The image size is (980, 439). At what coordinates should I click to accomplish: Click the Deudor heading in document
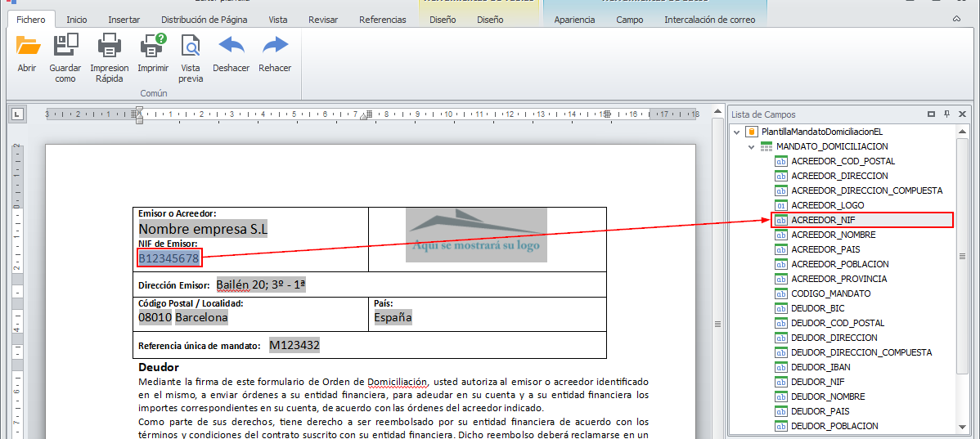[159, 367]
